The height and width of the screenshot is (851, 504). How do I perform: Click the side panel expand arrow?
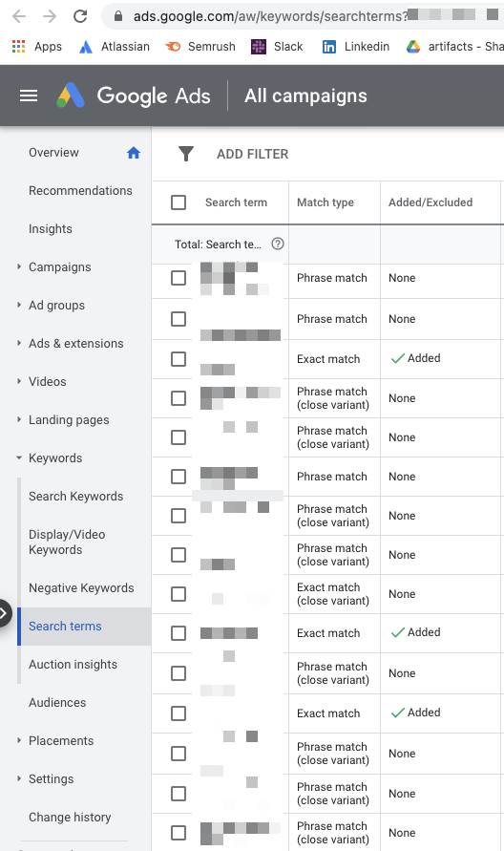tap(5, 613)
